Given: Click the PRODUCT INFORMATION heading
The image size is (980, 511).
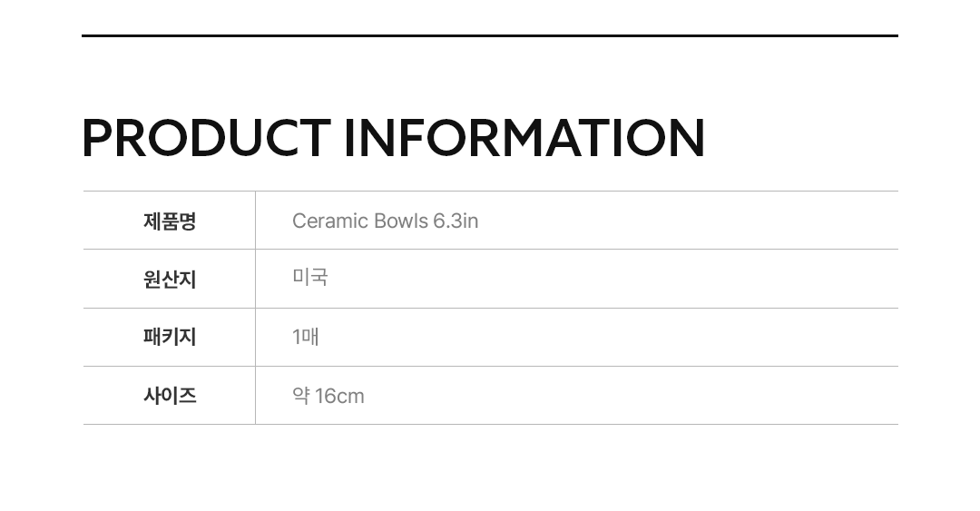Looking at the screenshot, I should pos(393,138).
